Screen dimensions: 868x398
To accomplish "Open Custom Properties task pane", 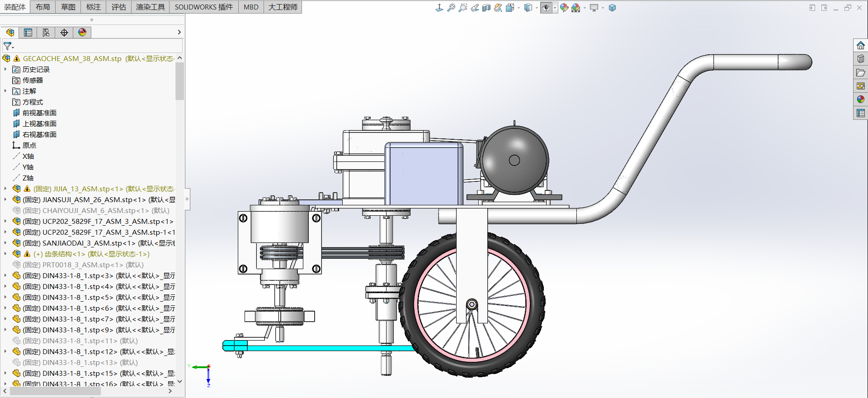I will (x=860, y=113).
